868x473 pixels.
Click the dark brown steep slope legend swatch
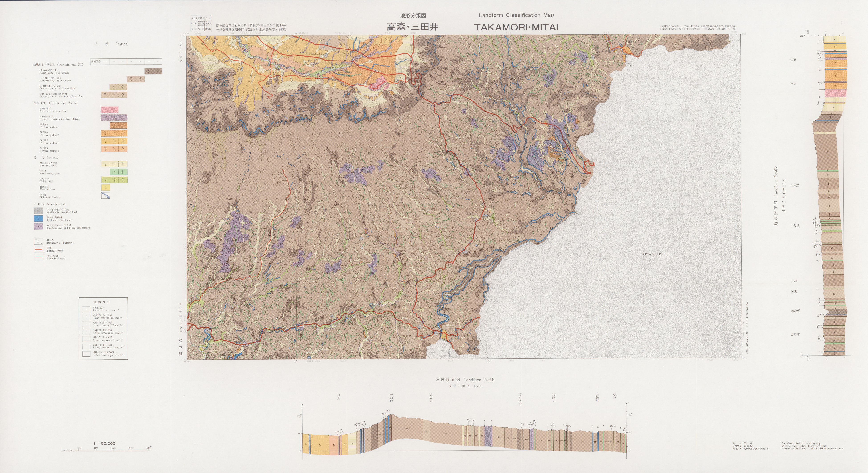(153, 71)
